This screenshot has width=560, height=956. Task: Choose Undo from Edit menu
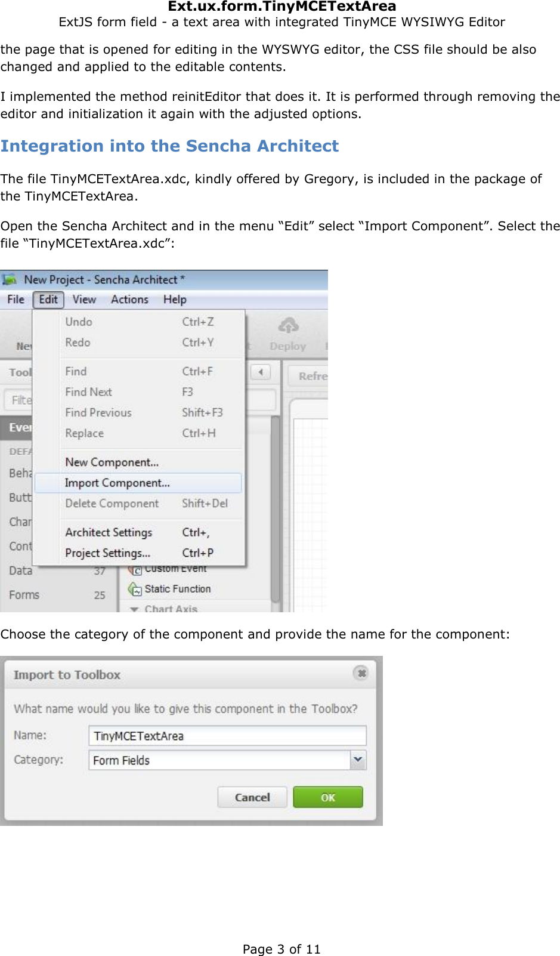point(138,322)
